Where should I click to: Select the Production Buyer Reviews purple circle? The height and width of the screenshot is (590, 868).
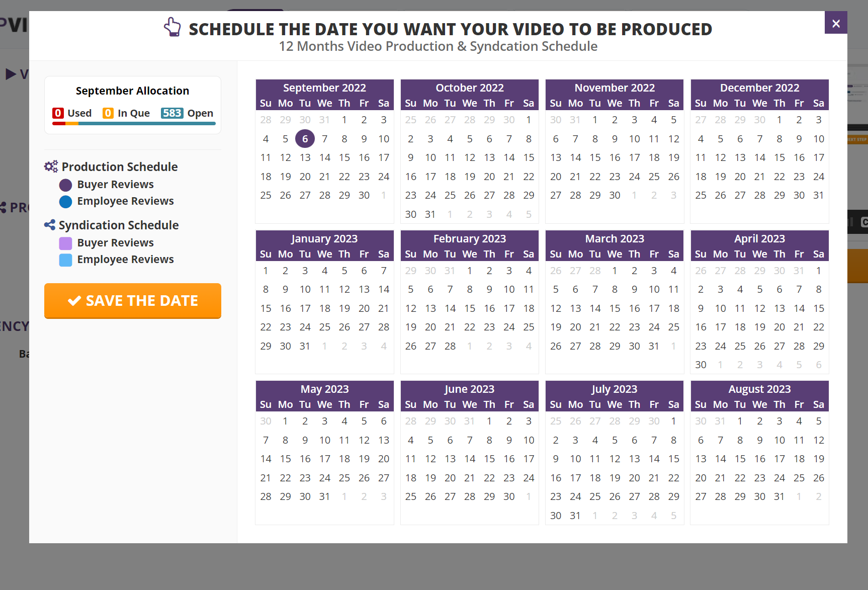tap(65, 185)
